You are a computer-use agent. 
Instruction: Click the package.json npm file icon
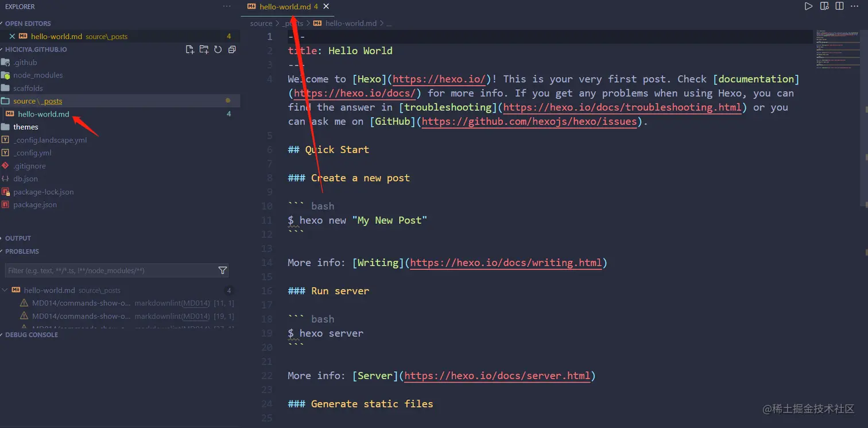pyautogui.click(x=6, y=205)
